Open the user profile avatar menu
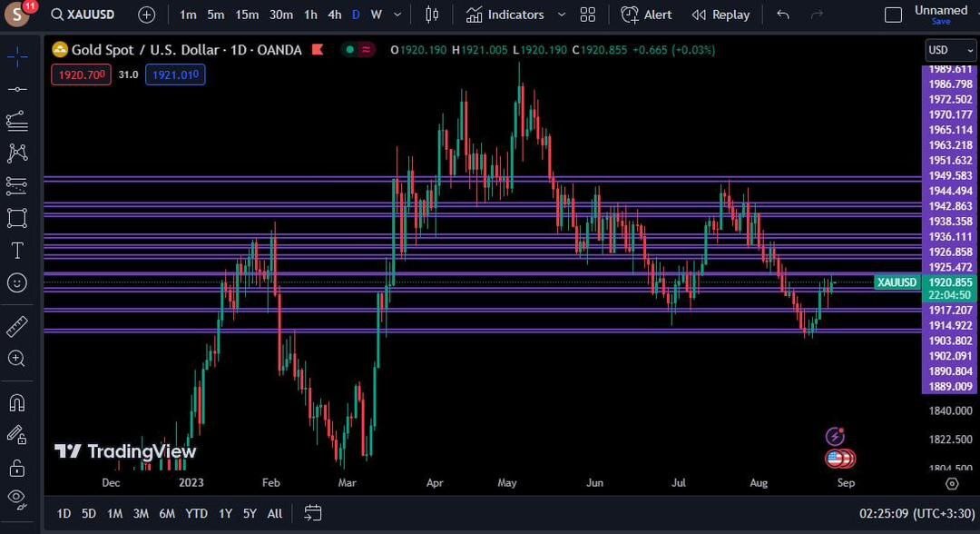 [x=17, y=14]
